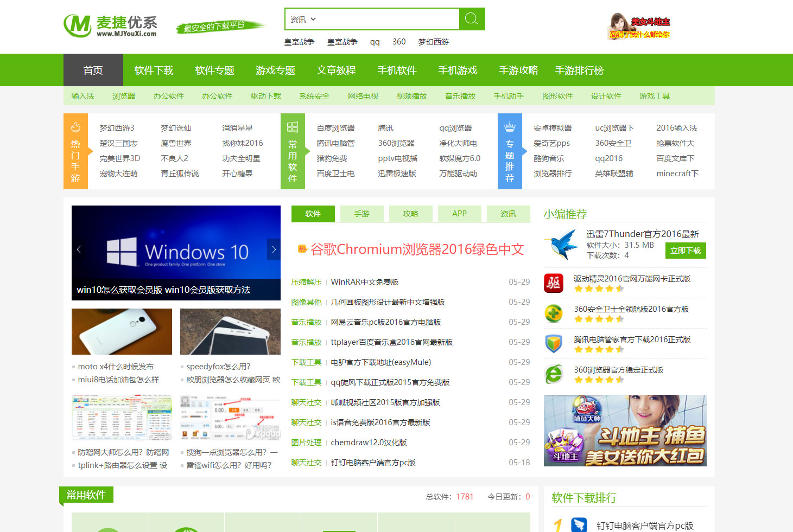Open 手机游戏 in the main nav
Screen dimensions: 793x532
click(458, 70)
